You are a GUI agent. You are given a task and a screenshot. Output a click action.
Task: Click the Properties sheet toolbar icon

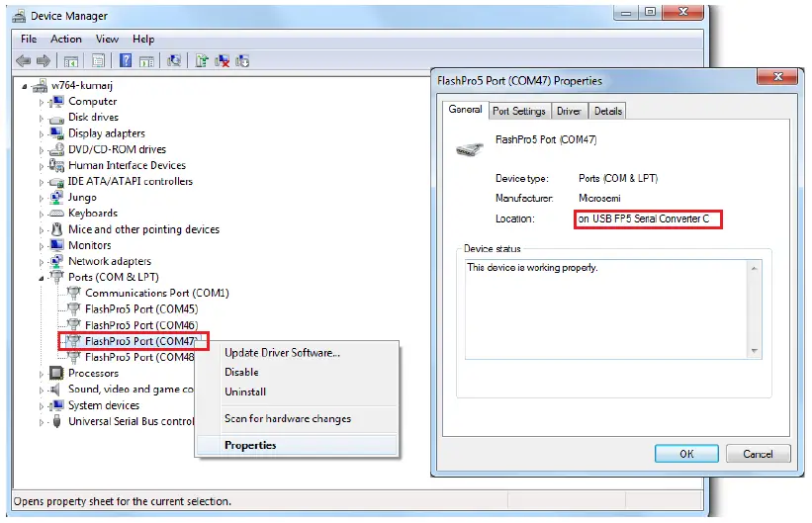tap(98, 61)
